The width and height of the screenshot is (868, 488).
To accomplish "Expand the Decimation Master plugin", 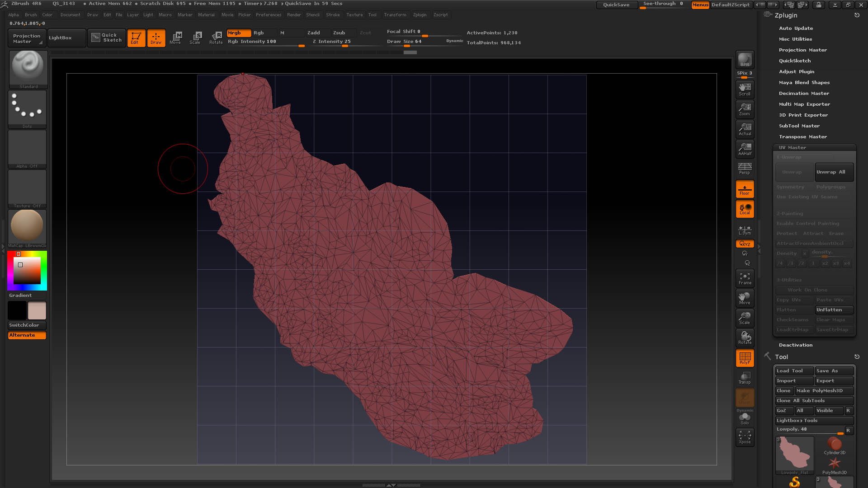I will [x=804, y=94].
